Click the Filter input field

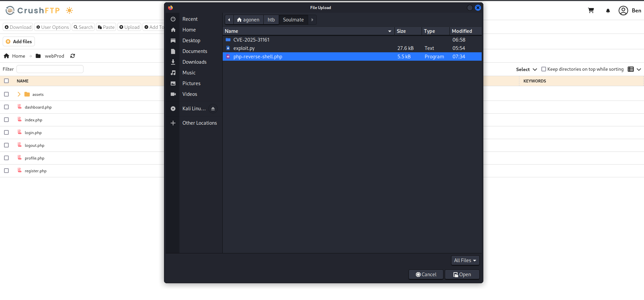click(x=50, y=69)
